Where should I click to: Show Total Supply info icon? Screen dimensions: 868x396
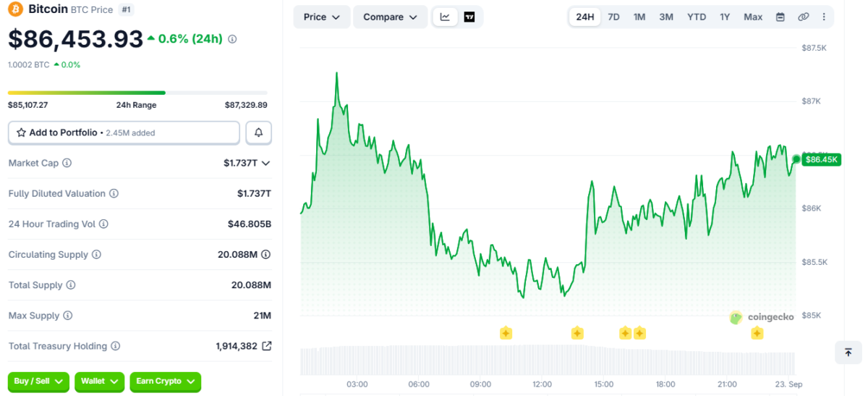tap(71, 285)
